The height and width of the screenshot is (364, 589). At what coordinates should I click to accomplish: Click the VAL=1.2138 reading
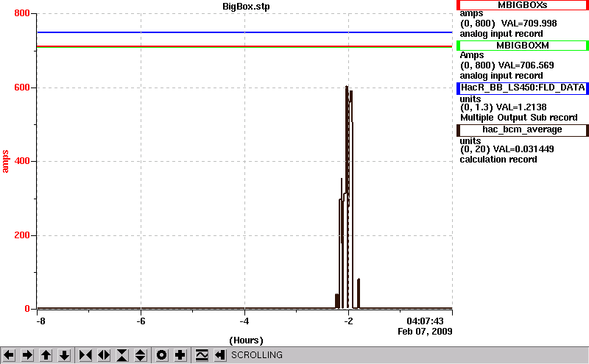tap(521, 107)
